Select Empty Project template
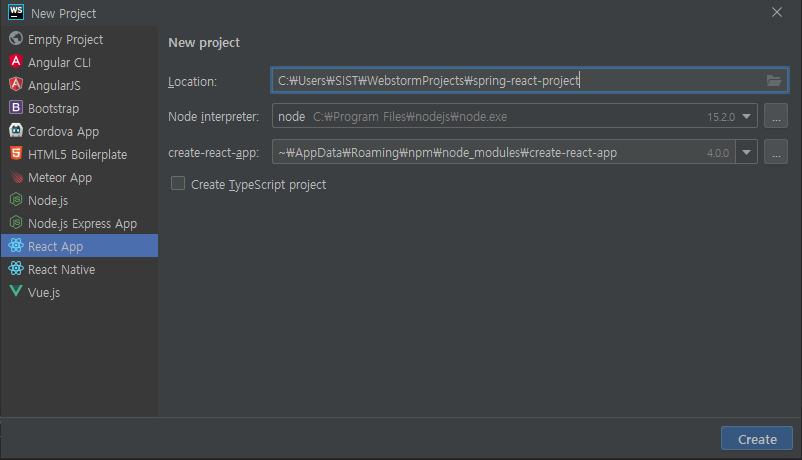 click(79, 39)
